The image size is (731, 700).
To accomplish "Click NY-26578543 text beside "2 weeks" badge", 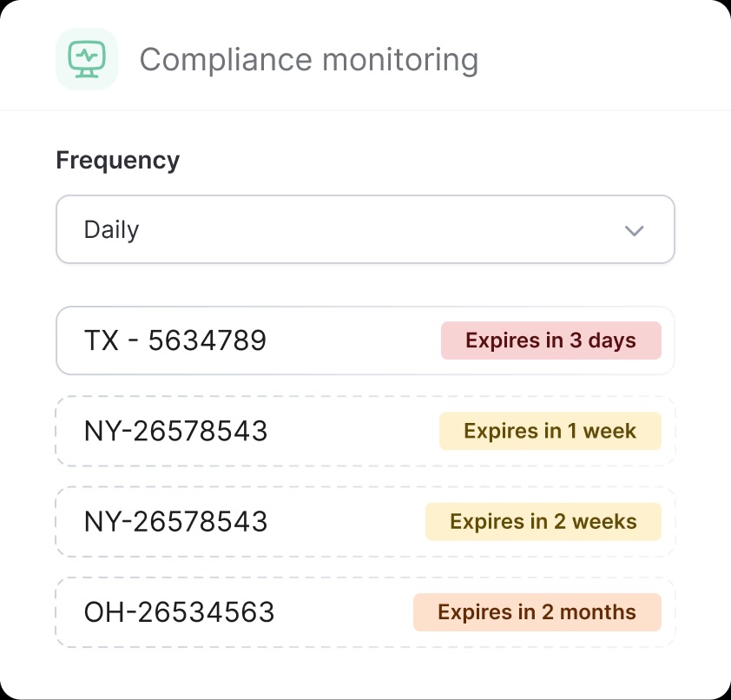I will pos(175,521).
